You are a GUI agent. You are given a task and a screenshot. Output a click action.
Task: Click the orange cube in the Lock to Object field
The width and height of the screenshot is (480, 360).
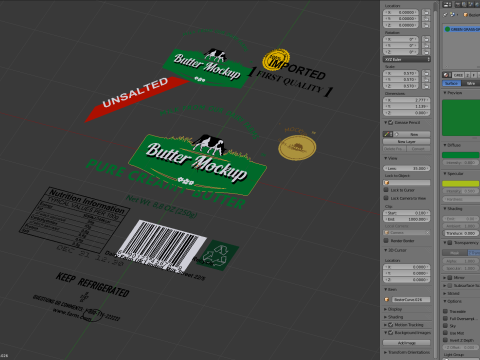tap(387, 183)
